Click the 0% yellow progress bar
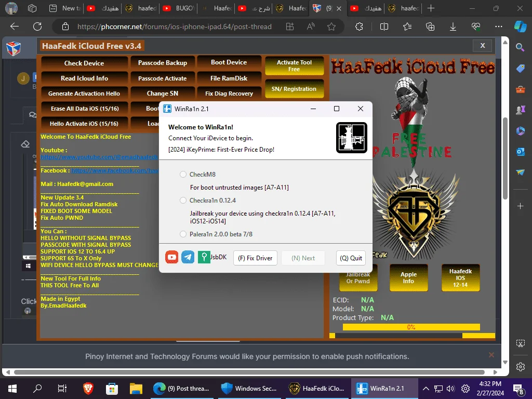 (x=411, y=327)
